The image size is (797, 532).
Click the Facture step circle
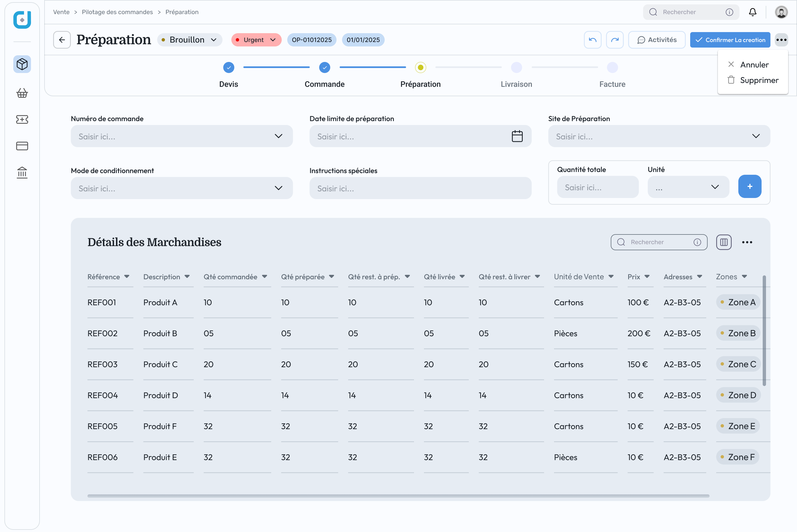612,67
